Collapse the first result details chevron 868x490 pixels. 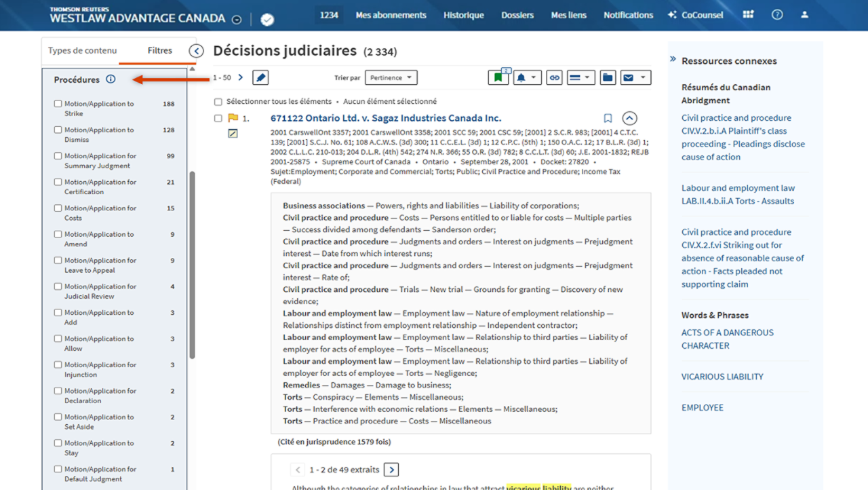pos(629,118)
